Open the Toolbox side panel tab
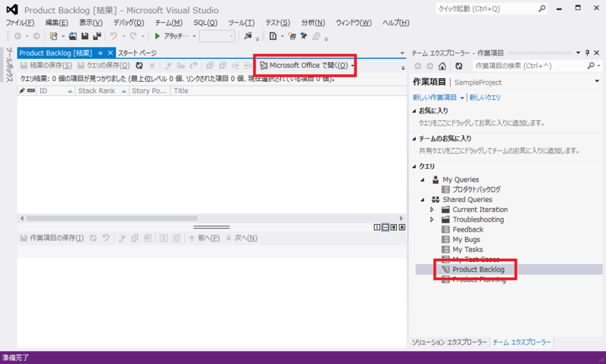 click(9, 65)
